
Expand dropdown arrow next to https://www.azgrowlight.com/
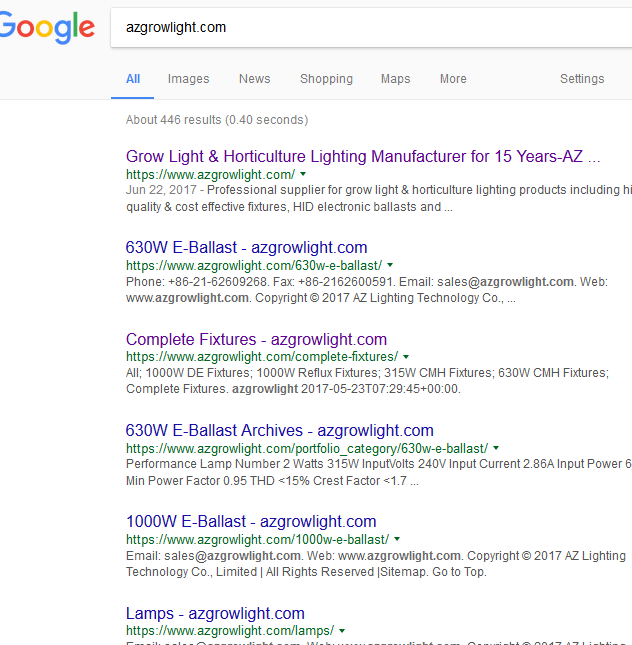[303, 174]
